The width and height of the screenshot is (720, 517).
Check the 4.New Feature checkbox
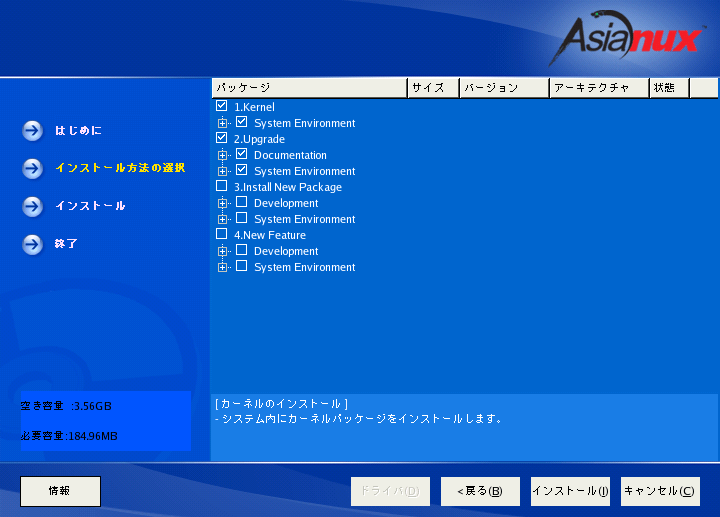[221, 234]
